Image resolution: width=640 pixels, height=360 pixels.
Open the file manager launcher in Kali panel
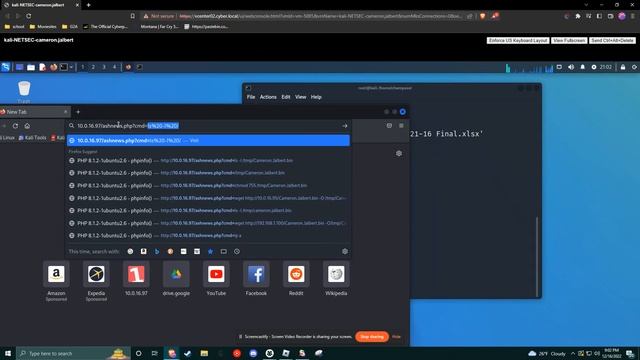pos(31,67)
